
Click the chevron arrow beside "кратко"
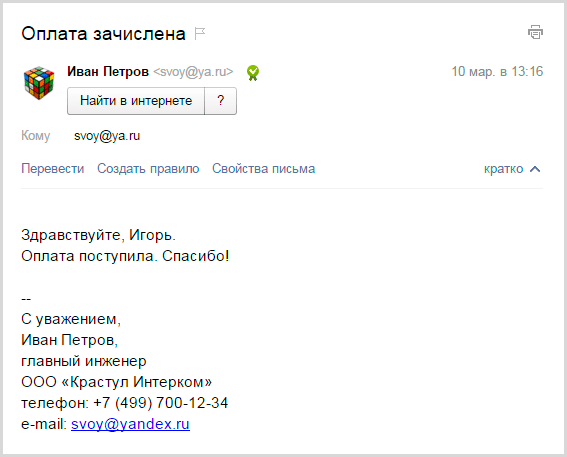coord(535,169)
